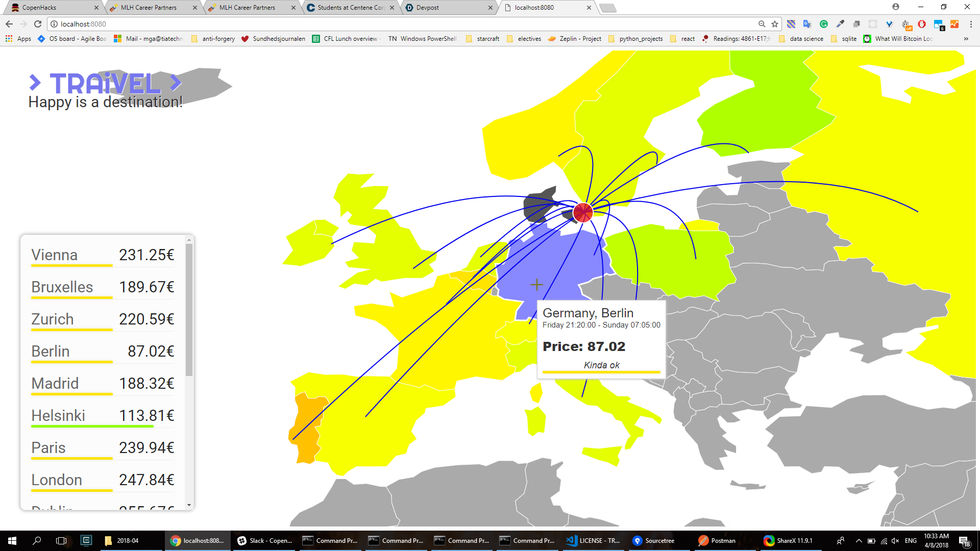The image size is (980, 551).
Task: Open Postman from the taskbar
Action: 718,541
